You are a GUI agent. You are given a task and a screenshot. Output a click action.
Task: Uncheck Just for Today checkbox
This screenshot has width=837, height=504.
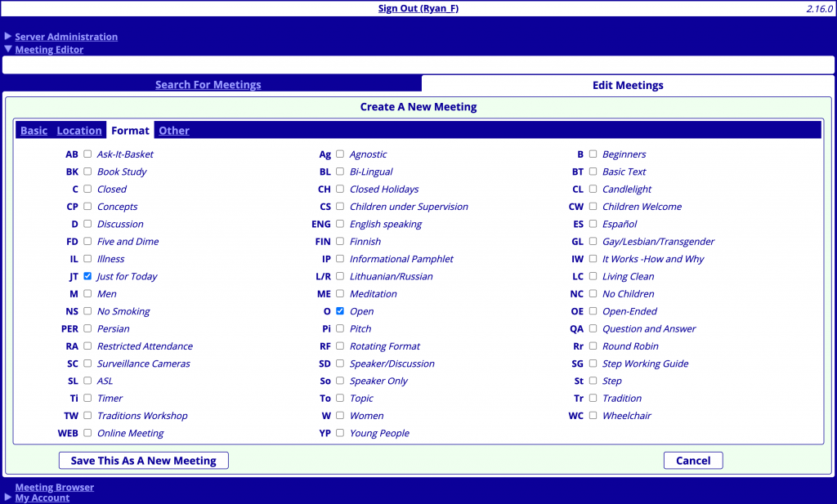pyautogui.click(x=87, y=276)
